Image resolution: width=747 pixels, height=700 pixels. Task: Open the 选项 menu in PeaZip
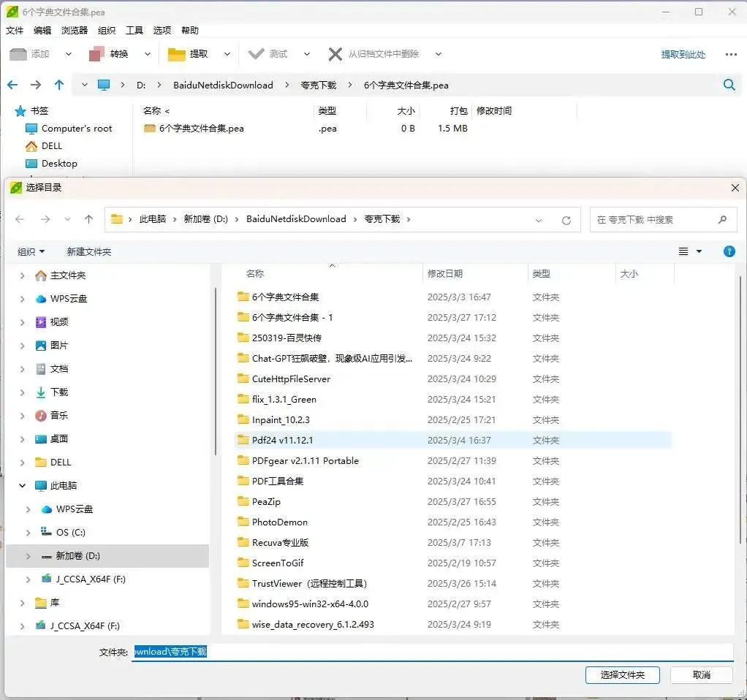(x=162, y=31)
